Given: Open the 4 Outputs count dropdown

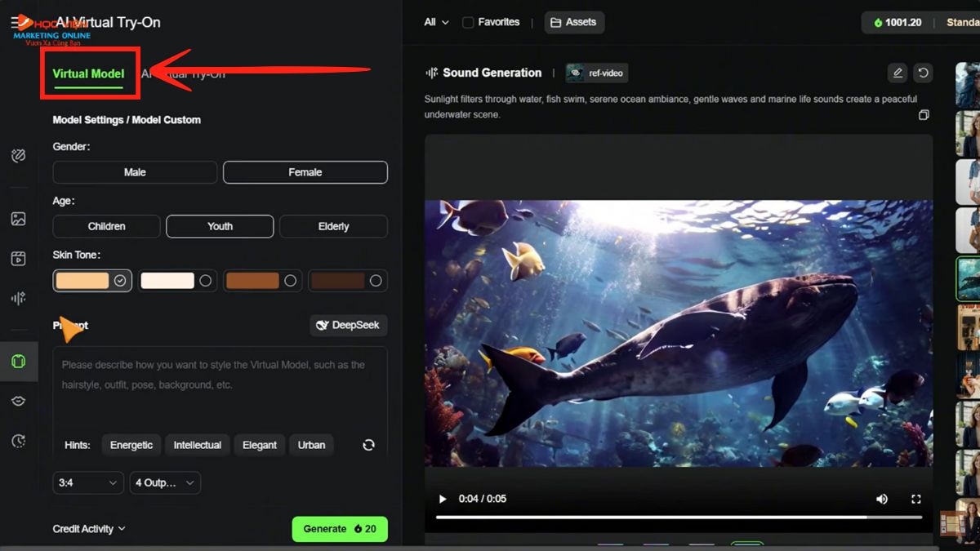Looking at the screenshot, I should click(x=165, y=482).
